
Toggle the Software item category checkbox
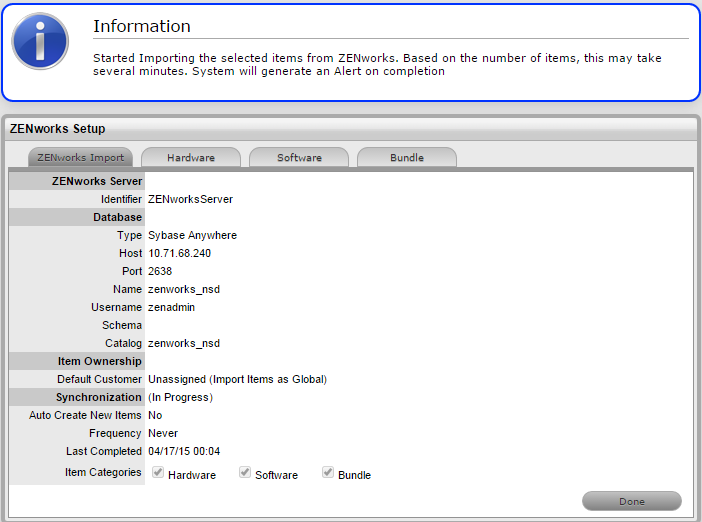244,472
